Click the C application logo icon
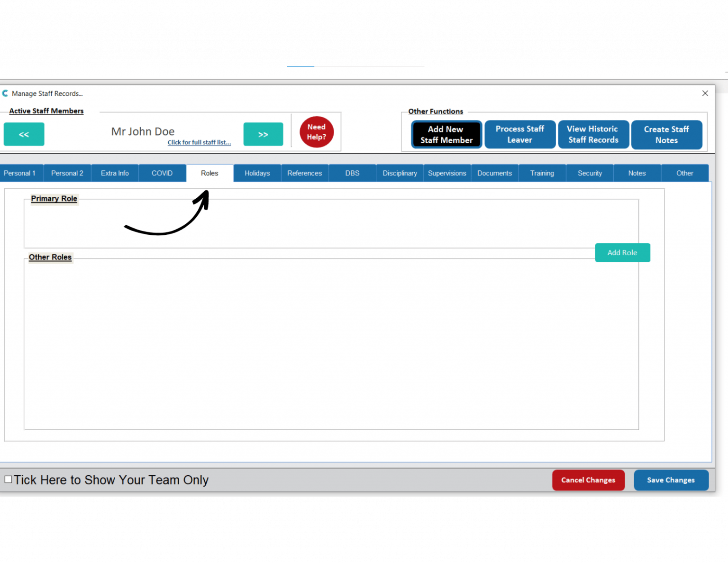The height and width of the screenshot is (563, 728). (5, 93)
